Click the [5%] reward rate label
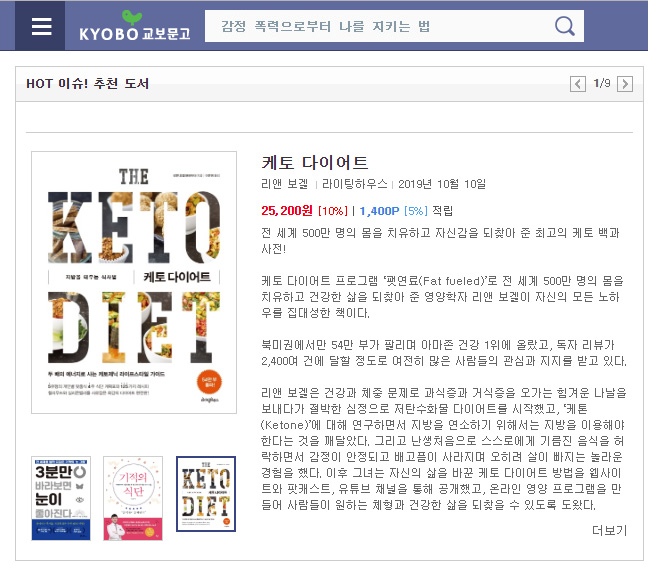Screen dimensions: 648x564 [416, 211]
